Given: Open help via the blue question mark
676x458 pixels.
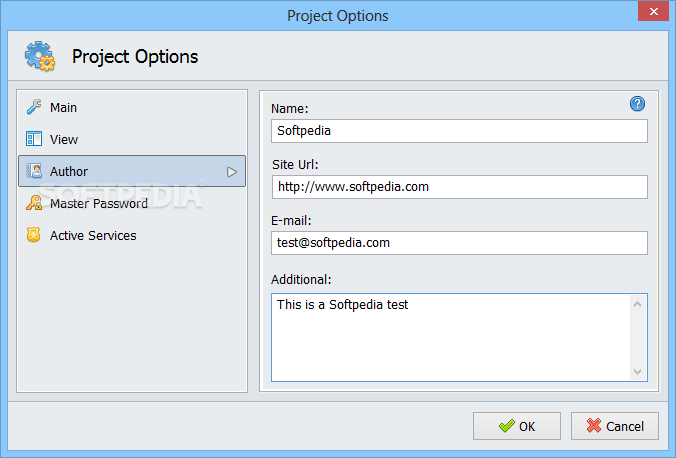Looking at the screenshot, I should tap(637, 104).
